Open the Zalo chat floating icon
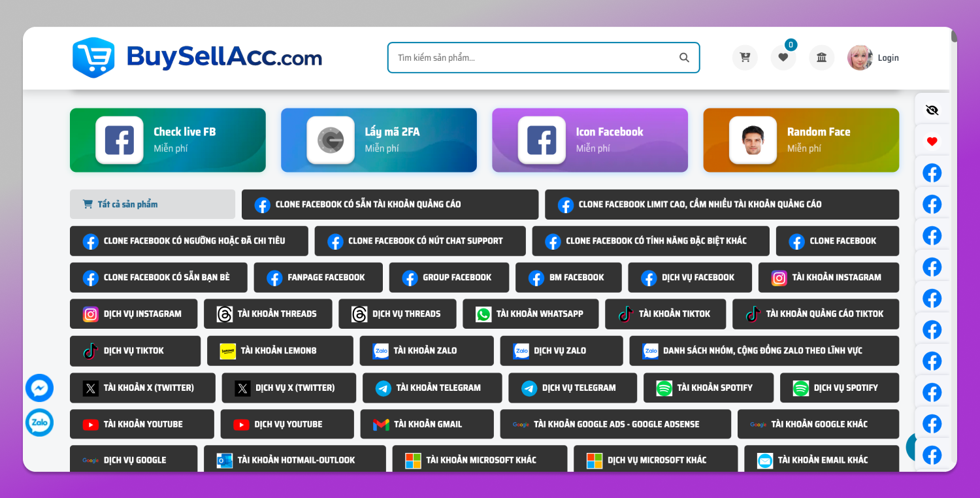Screen dimensions: 980x498 [x=39, y=423]
